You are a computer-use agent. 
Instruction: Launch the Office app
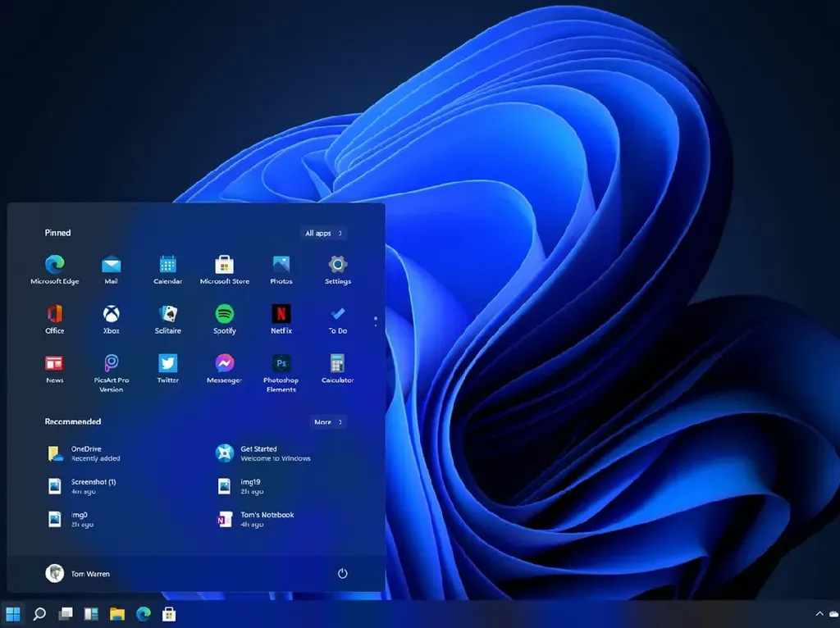(x=55, y=319)
